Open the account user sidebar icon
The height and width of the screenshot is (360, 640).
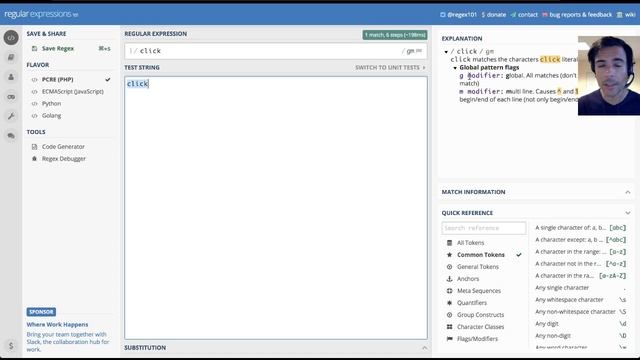click(x=11, y=77)
